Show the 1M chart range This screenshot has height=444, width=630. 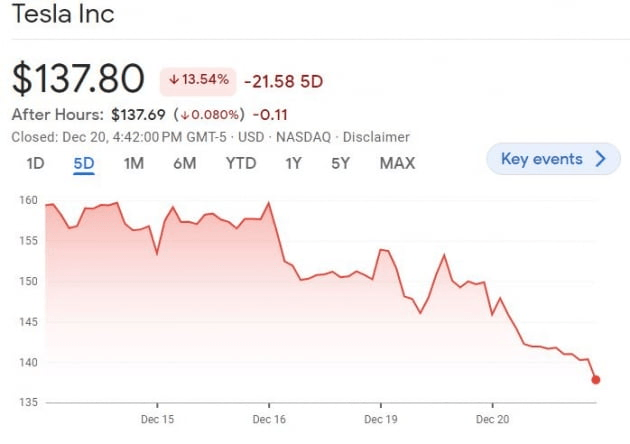133,163
